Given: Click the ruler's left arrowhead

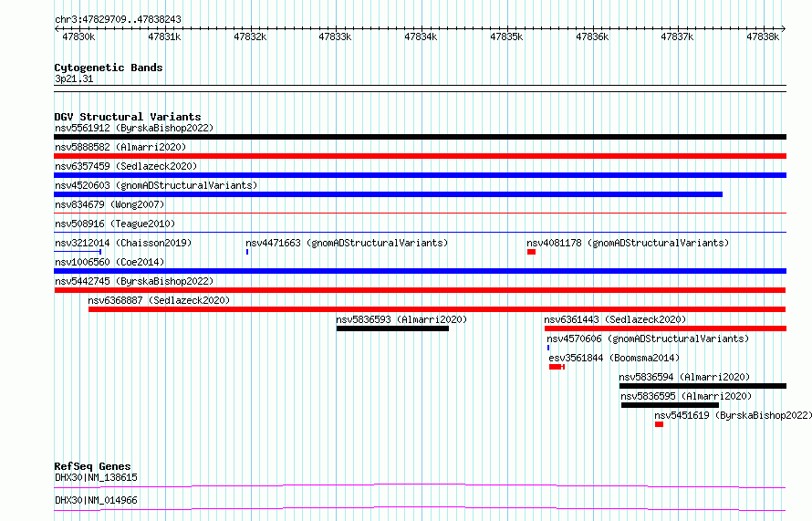Looking at the screenshot, I should 57,29.
